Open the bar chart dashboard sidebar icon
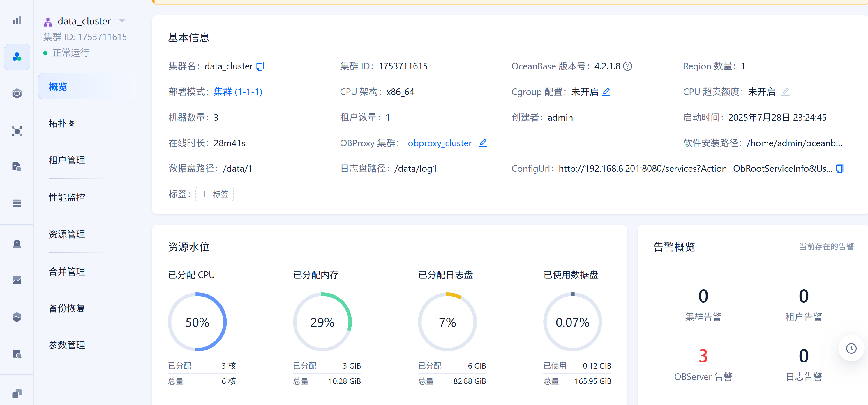The height and width of the screenshot is (405, 868). pos(17,20)
